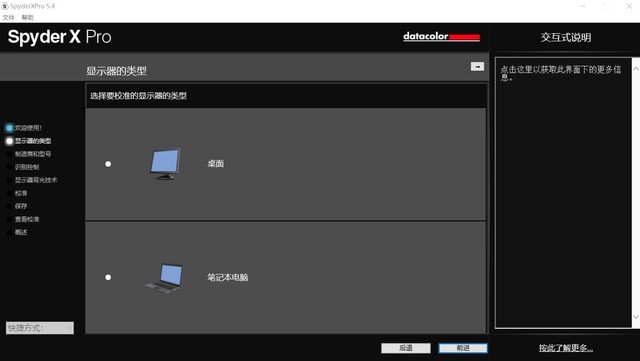Go to the 校准 step in sidebar
The height and width of the screenshot is (361, 640).
(21, 193)
